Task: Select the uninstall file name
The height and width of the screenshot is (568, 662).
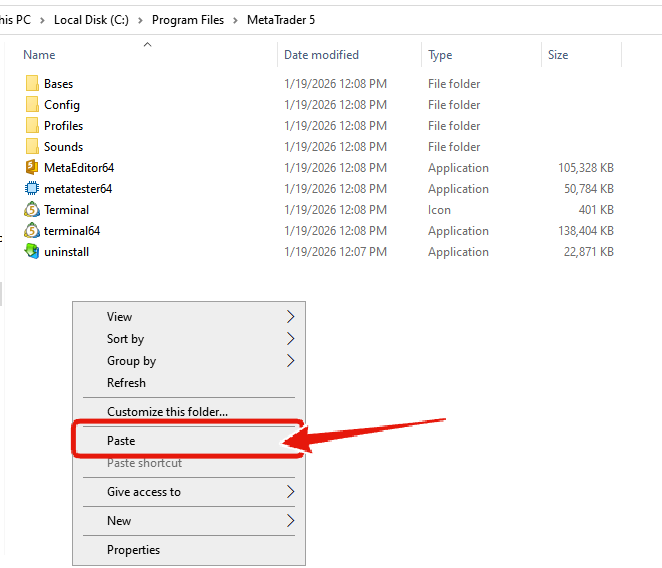Action: tap(67, 252)
